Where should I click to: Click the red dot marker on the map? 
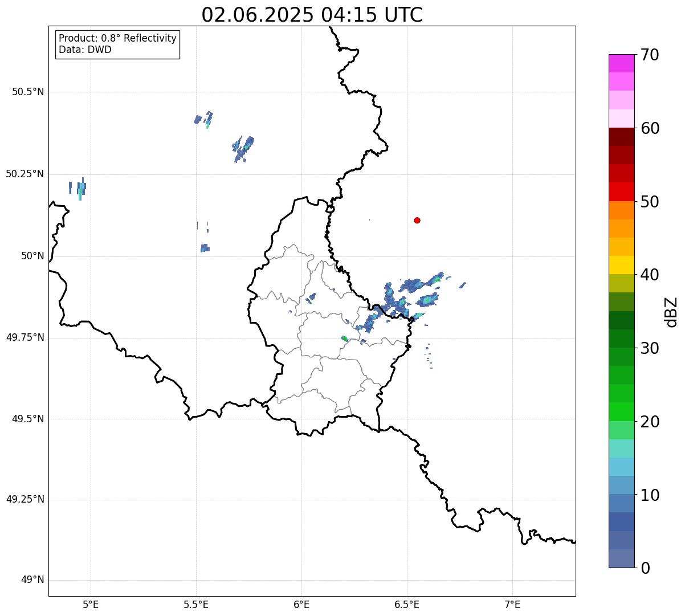(417, 220)
